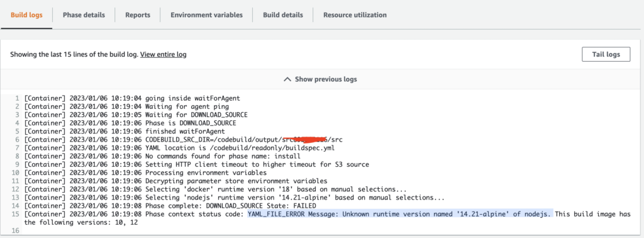
Task: Click the line selecting docker runtime version
Action: [x=216, y=190]
